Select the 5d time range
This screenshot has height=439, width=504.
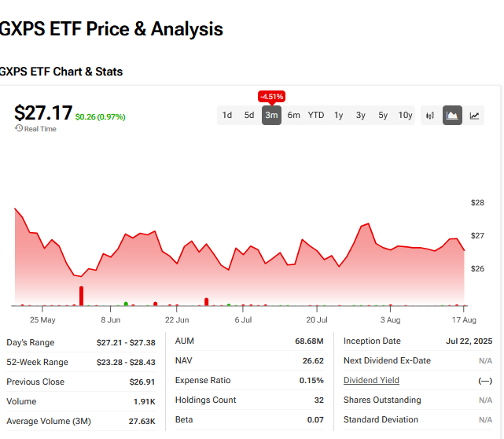click(x=249, y=115)
